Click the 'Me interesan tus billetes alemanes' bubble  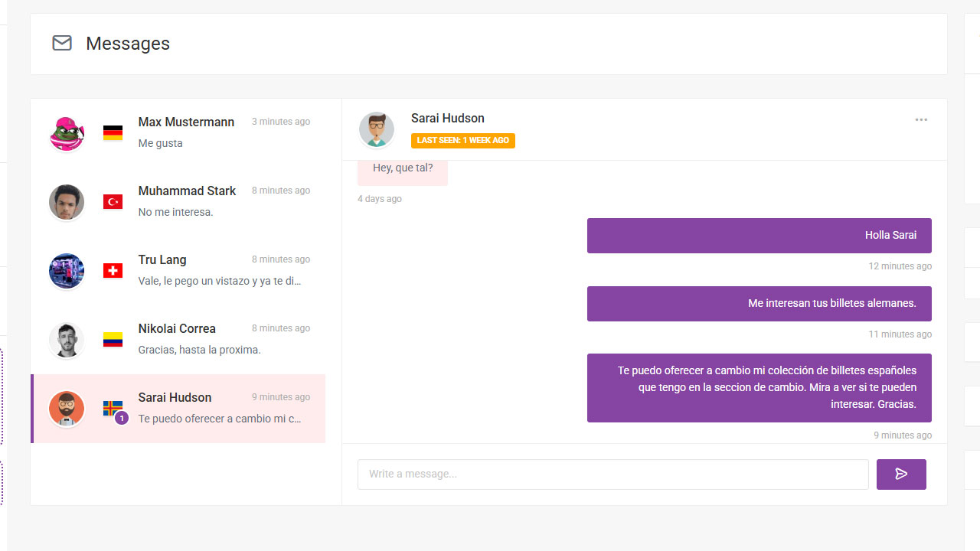pos(759,304)
